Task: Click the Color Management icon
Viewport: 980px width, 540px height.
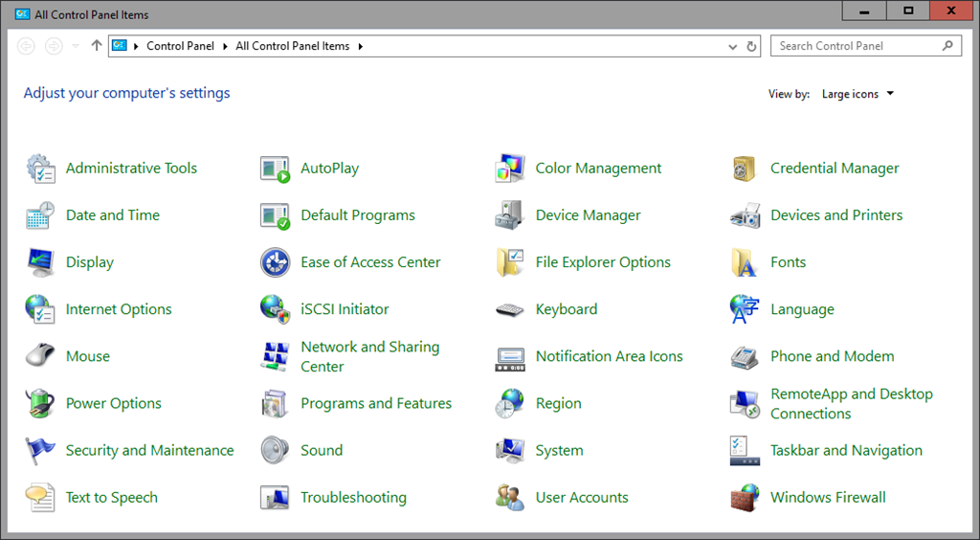Action: click(509, 169)
